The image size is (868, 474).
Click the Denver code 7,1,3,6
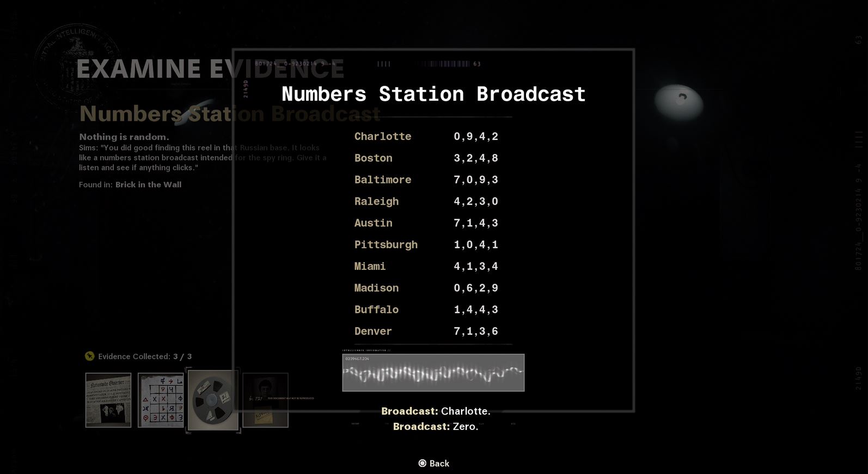tap(475, 331)
